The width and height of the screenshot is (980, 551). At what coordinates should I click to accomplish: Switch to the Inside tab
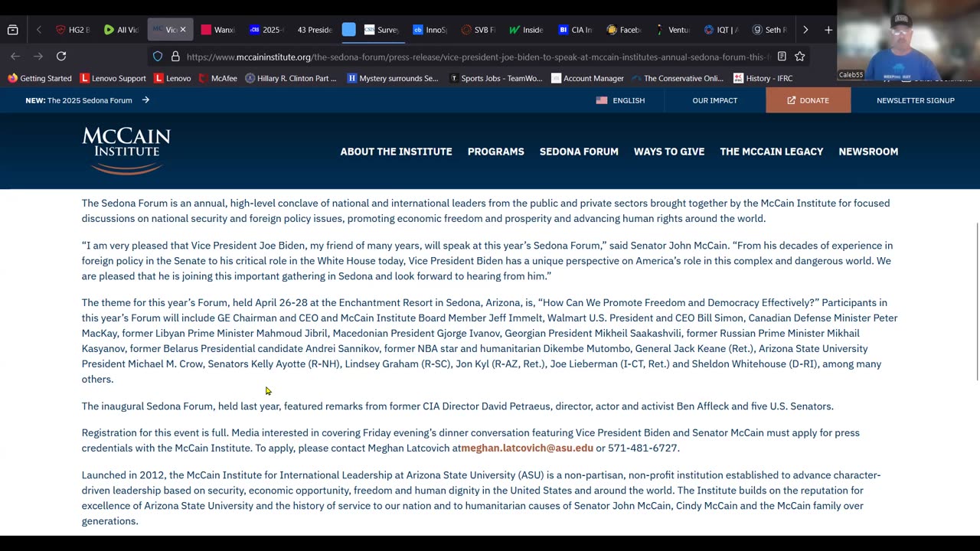[x=526, y=30]
